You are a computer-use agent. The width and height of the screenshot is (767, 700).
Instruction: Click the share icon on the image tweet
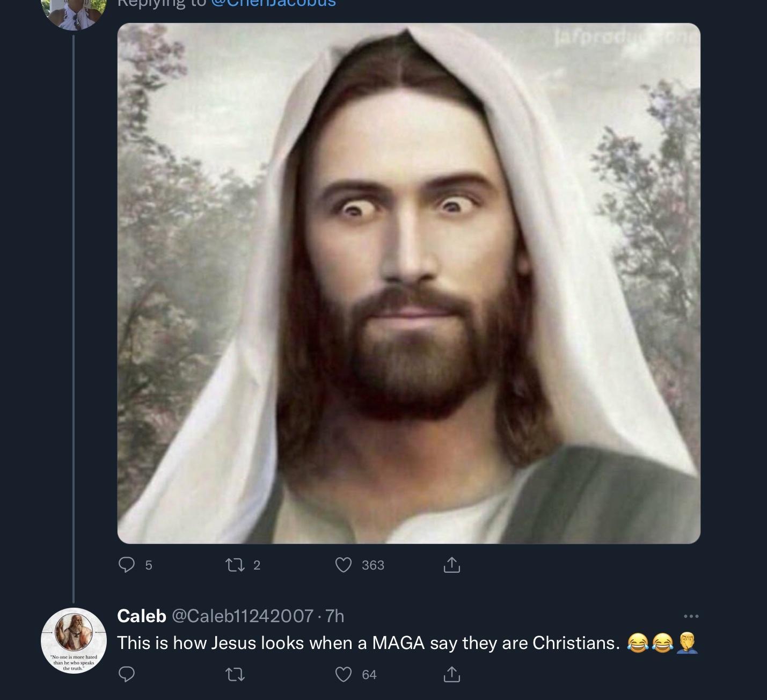pyautogui.click(x=452, y=565)
